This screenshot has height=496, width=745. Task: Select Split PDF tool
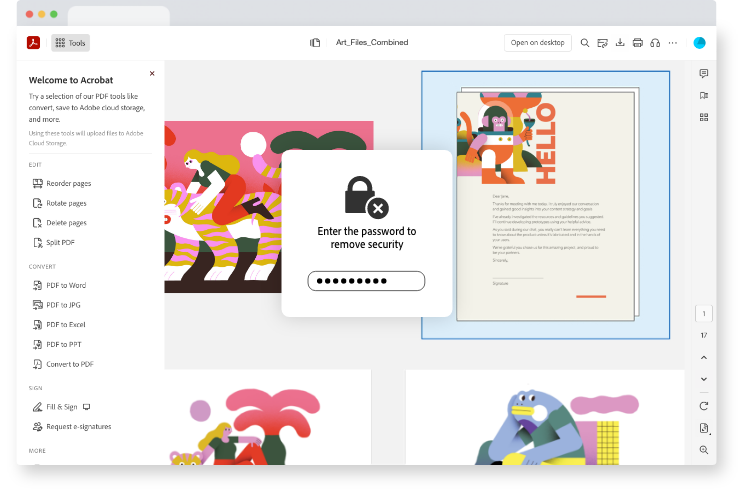[x=54, y=242]
